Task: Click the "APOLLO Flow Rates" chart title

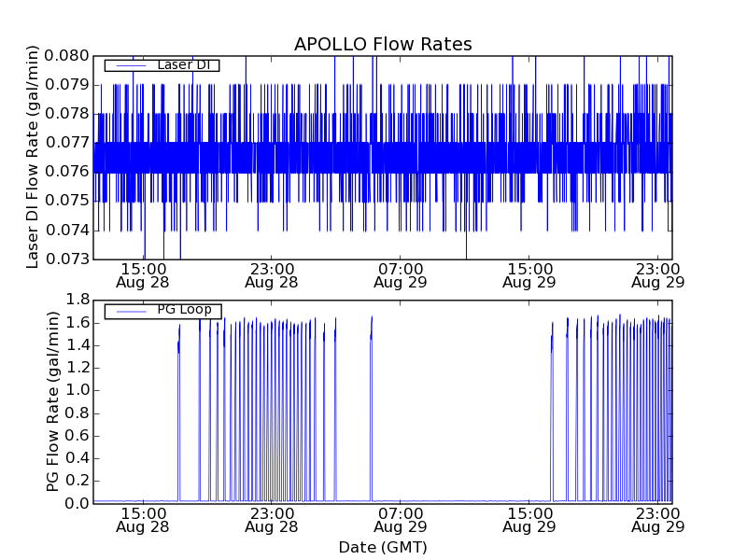Action: click(383, 44)
